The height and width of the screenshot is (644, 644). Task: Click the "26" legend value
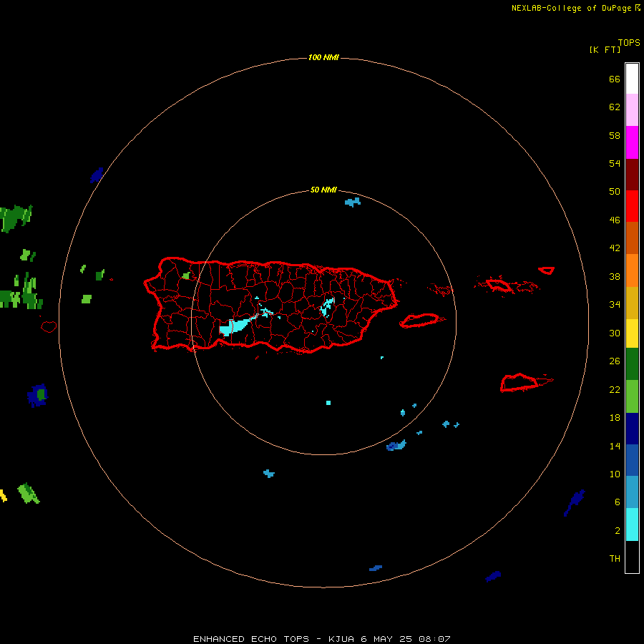tap(615, 361)
